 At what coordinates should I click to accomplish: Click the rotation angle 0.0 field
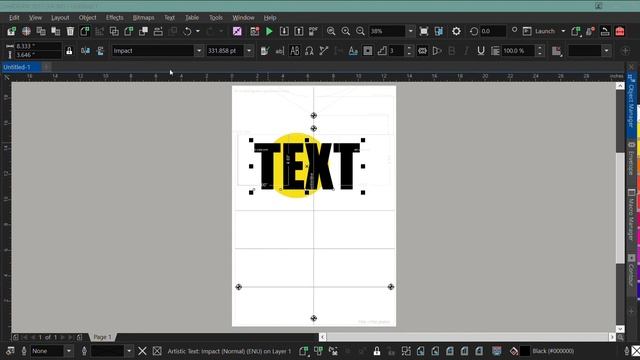tap(493, 31)
